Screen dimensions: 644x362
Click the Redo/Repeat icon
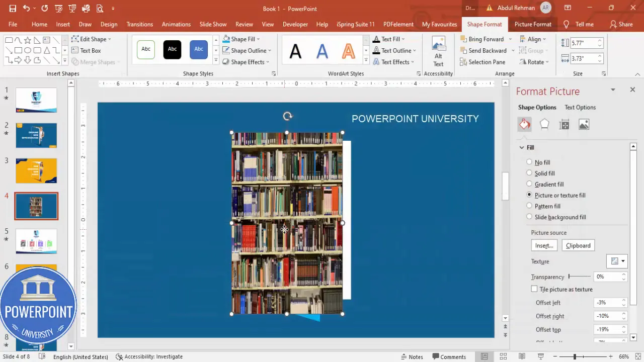45,9
